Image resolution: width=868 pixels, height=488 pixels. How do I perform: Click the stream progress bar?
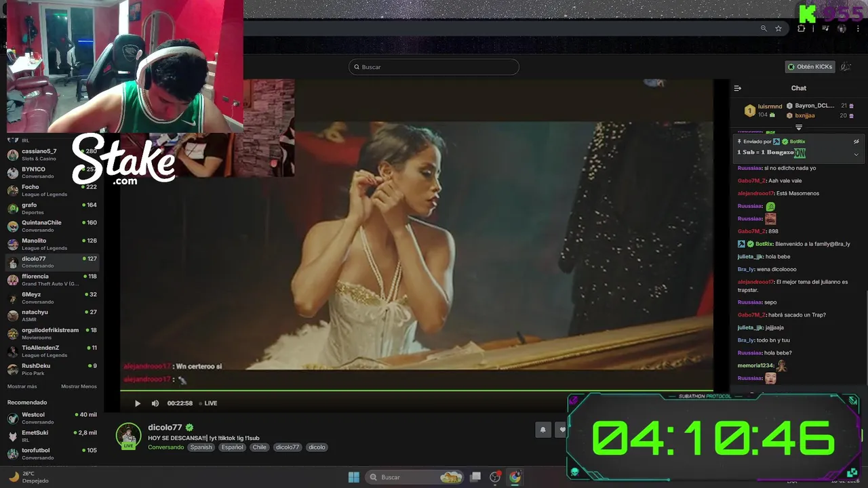coord(416,391)
